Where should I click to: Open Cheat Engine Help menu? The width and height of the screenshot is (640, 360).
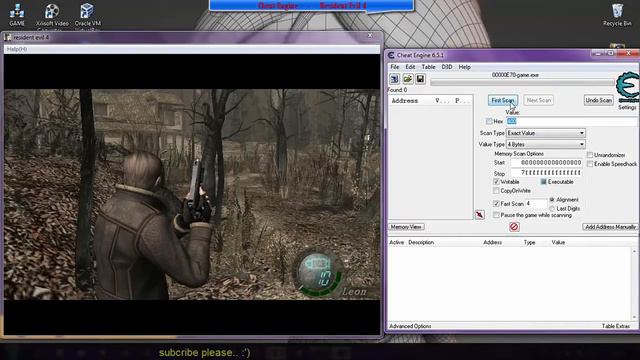[464, 67]
